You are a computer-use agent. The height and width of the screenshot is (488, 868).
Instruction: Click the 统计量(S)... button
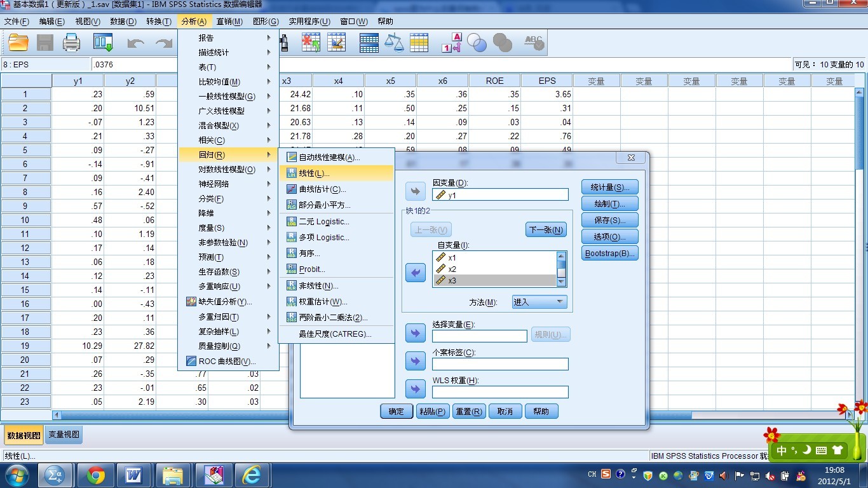point(610,187)
